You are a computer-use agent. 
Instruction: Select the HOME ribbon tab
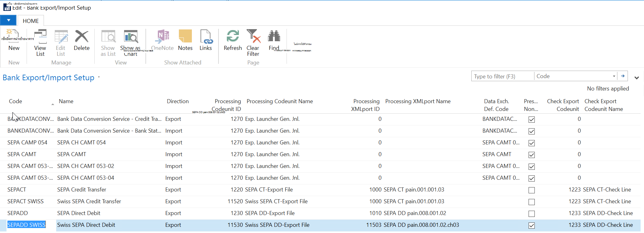point(31,21)
